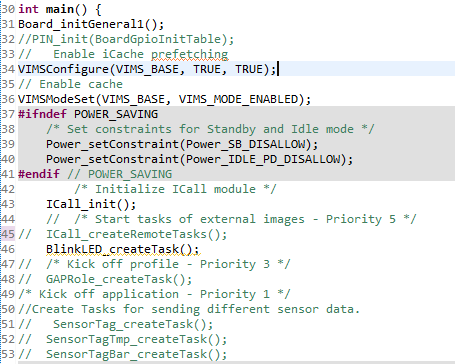Click the underlined word prefetching
The image size is (455, 364).
click(x=190, y=54)
